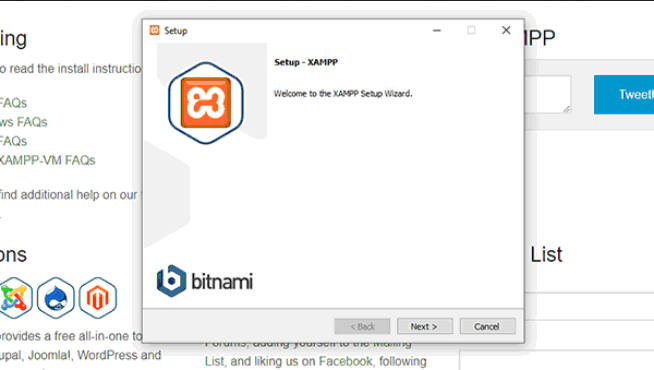The image size is (654, 370).
Task: Open the Magento application icon
Action: click(98, 298)
